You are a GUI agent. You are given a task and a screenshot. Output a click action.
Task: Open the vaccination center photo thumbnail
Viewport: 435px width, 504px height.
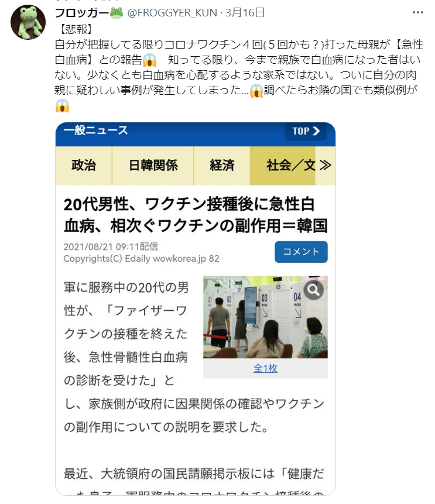(x=265, y=317)
